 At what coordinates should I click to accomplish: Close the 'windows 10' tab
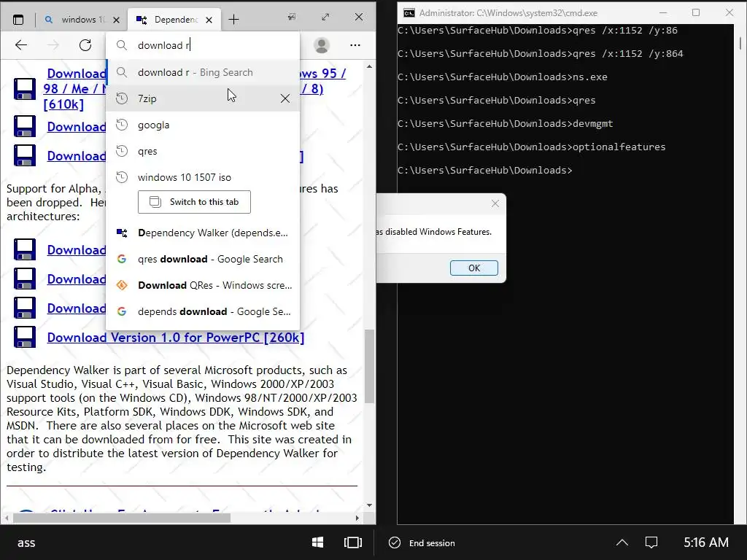[x=117, y=20]
